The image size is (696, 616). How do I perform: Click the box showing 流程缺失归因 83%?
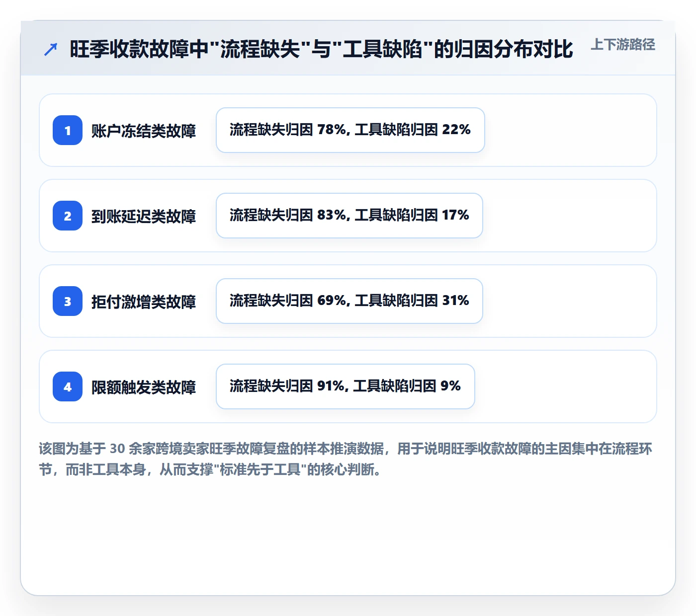point(349,216)
